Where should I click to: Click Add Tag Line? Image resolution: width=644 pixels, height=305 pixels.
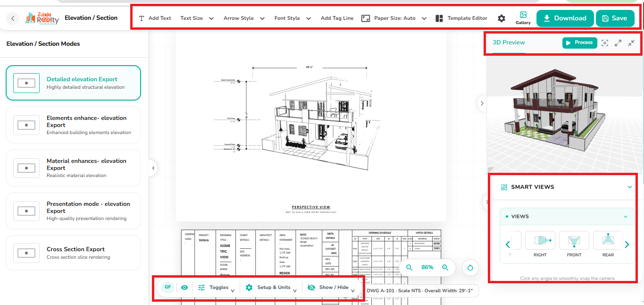[x=337, y=18]
